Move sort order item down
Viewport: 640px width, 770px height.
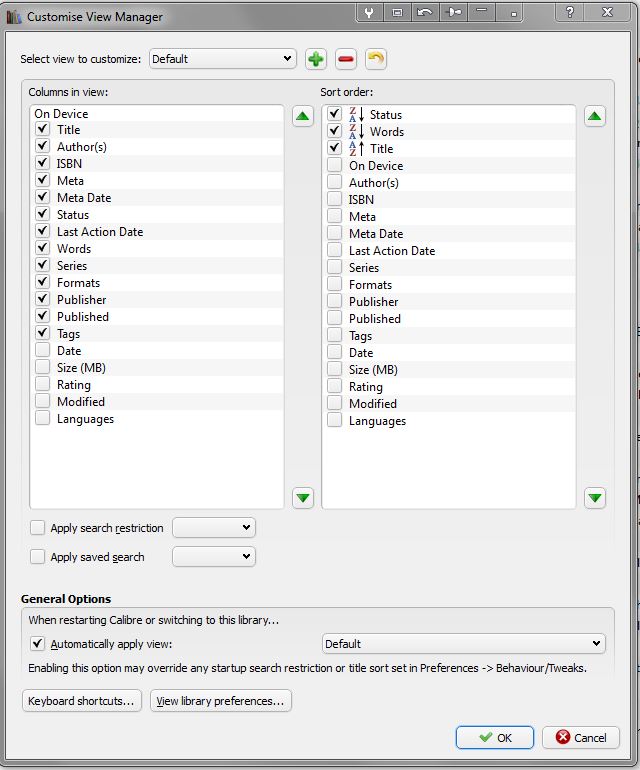point(595,497)
